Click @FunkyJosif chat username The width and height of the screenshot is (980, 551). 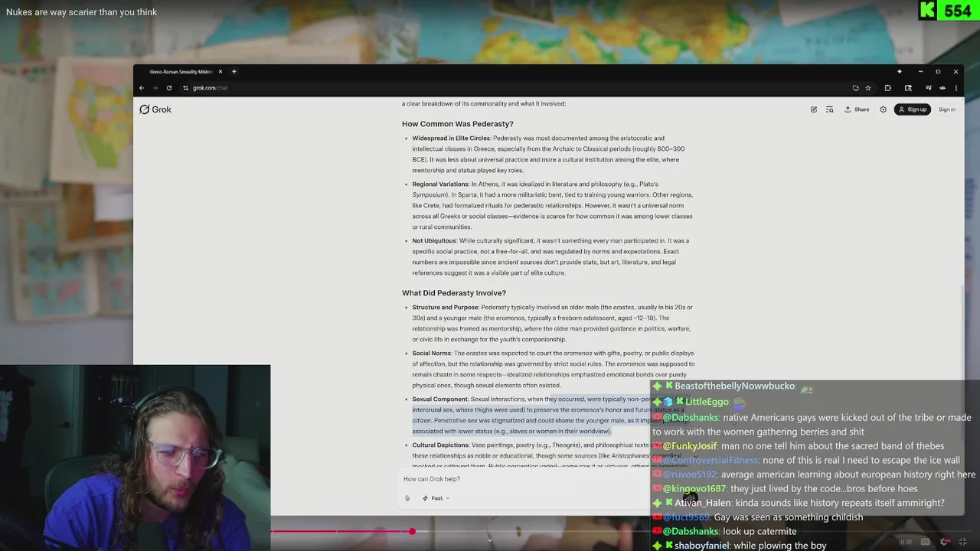pos(690,446)
